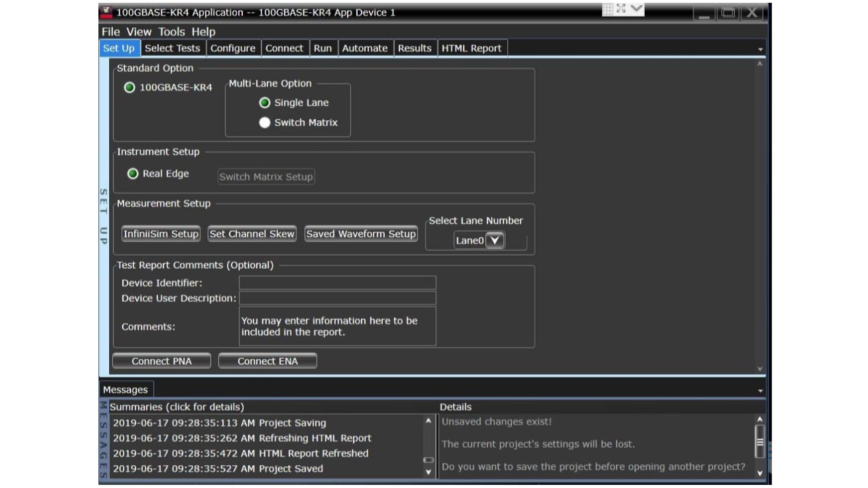868x488 pixels.
Task: Switch to the Select Tests tab
Action: [172, 48]
